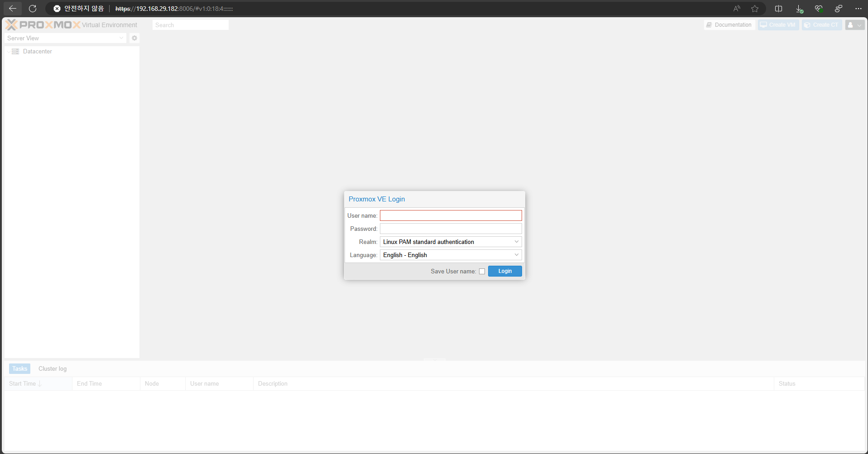
Task: Open the browser downloads icon
Action: pos(799,9)
